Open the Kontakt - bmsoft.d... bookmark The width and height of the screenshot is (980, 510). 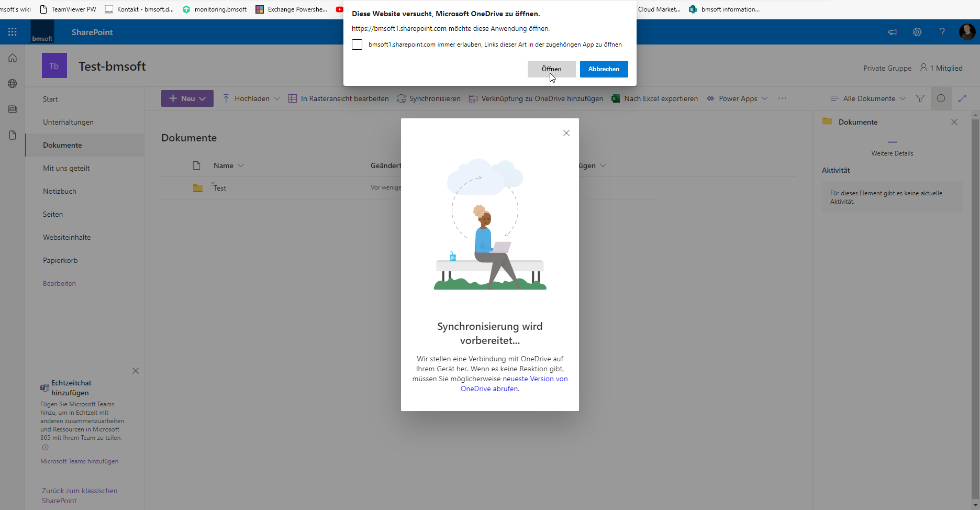point(139,9)
